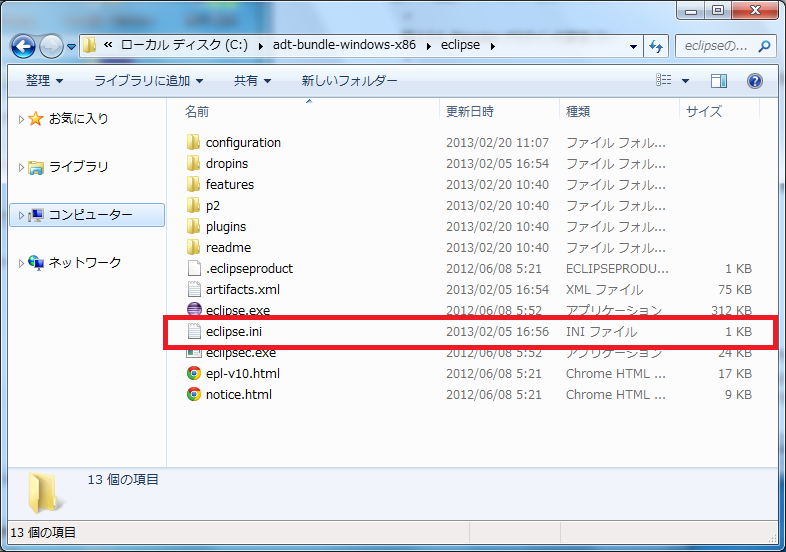786x552 pixels.
Task: Expand arrow after adt-bundle-windows-x86 breadcrumb
Action: pyautogui.click(x=429, y=46)
